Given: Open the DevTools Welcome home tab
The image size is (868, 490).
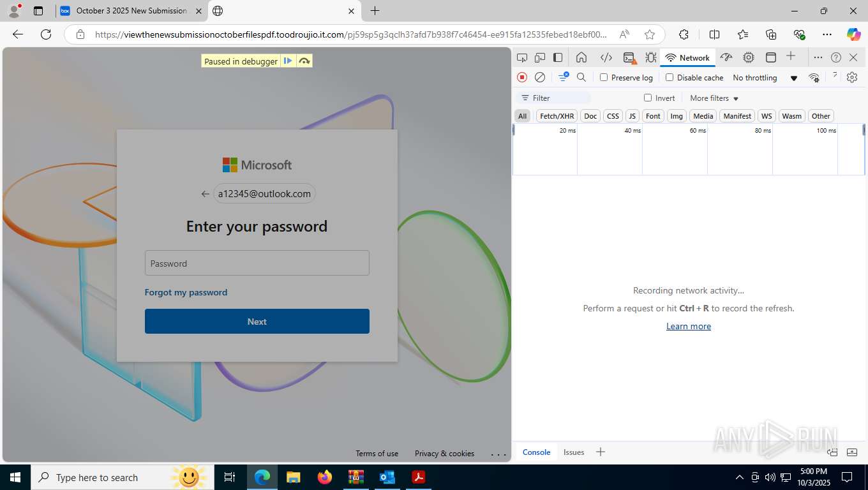Looking at the screenshot, I should tap(581, 57).
